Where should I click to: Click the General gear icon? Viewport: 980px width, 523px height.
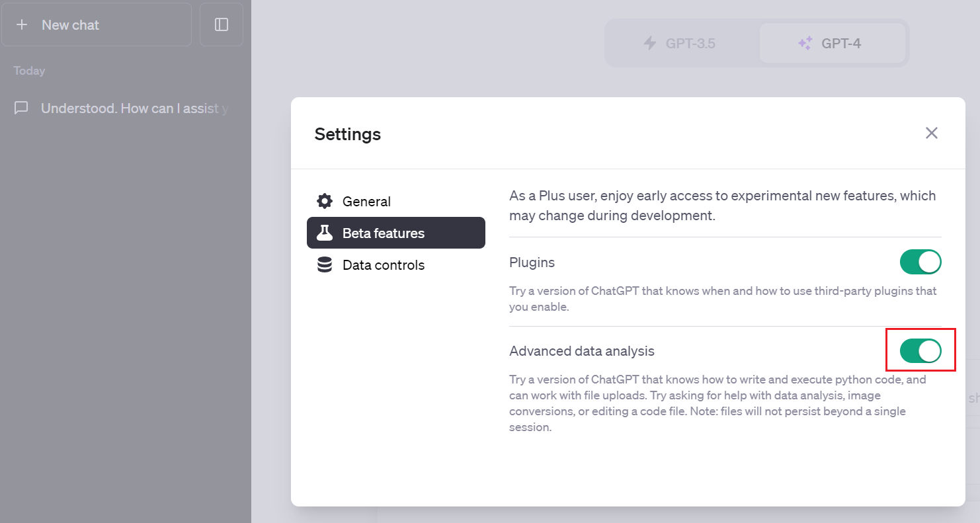coord(325,202)
